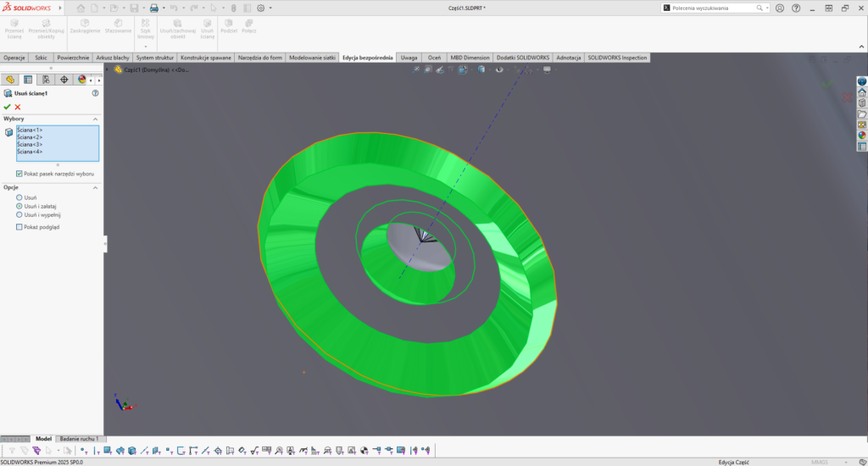Open the help icon of Usuń ścianę1
Image resolution: width=868 pixels, height=466 pixels.
point(96,93)
